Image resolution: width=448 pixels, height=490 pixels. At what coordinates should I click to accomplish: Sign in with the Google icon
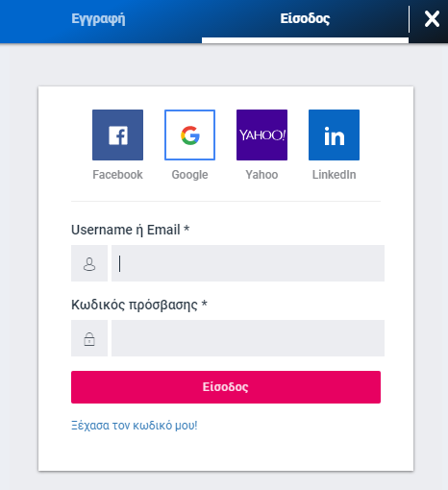point(189,135)
